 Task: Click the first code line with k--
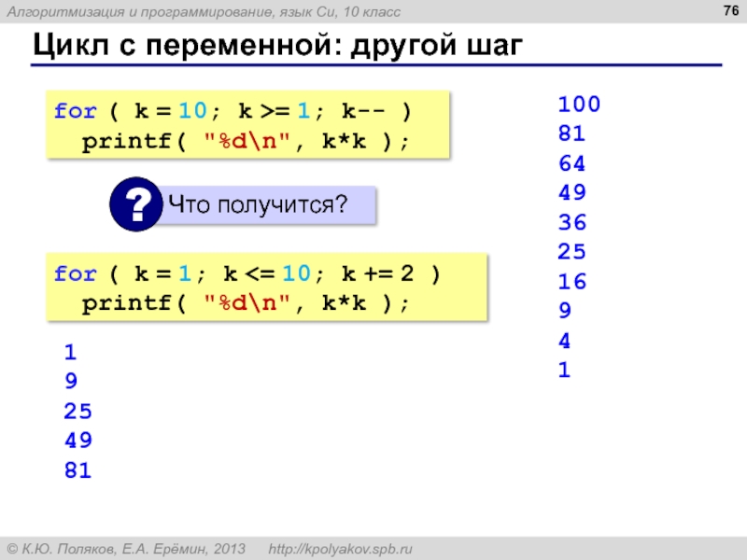(233, 111)
